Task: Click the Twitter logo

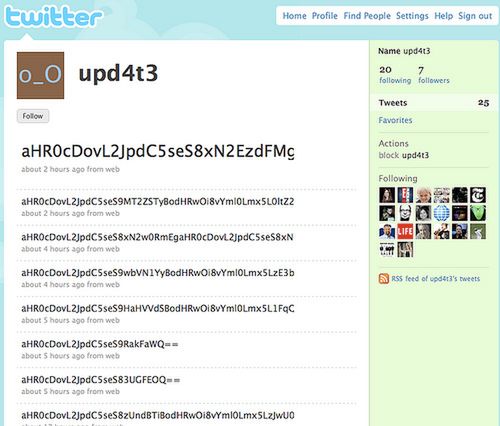Action: pyautogui.click(x=53, y=17)
